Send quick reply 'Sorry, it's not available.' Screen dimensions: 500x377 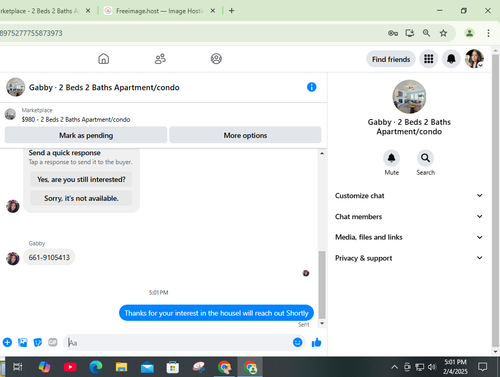pos(81,198)
